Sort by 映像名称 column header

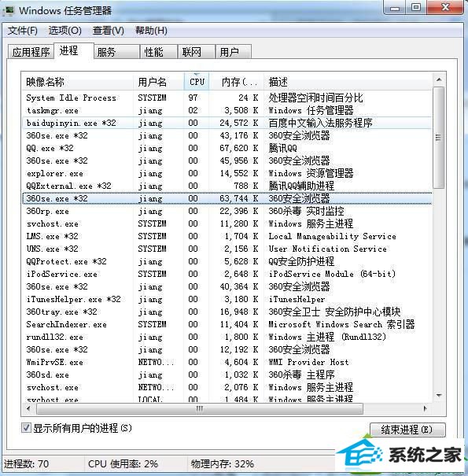click(x=77, y=82)
